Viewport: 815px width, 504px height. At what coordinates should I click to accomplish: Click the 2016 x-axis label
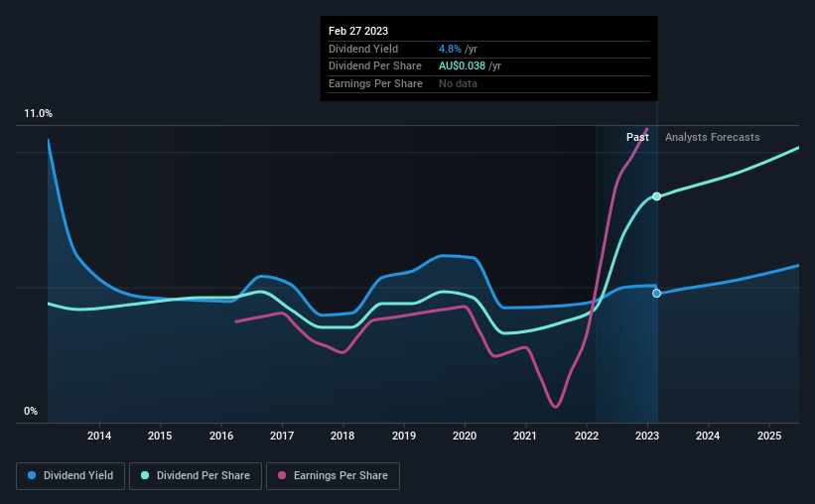point(221,436)
